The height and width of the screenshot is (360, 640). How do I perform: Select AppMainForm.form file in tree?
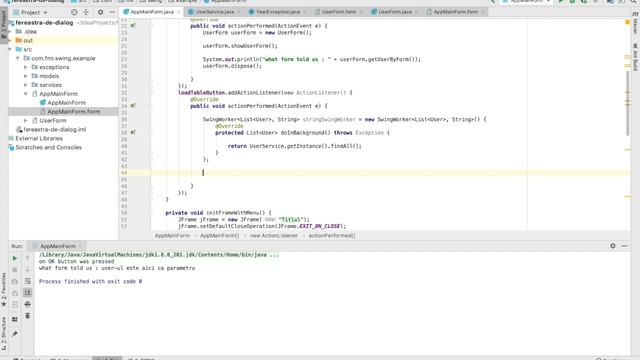73,111
